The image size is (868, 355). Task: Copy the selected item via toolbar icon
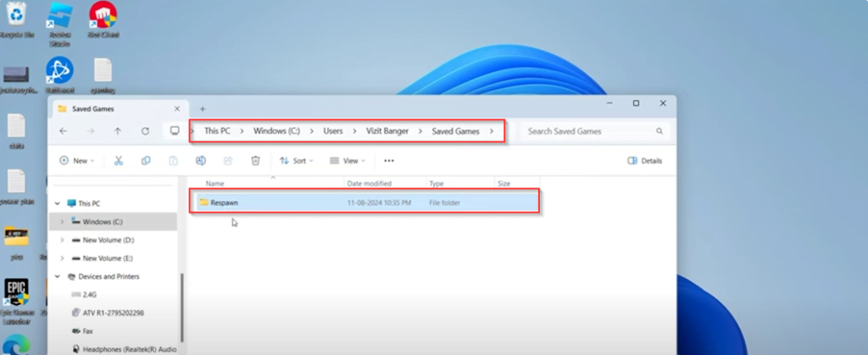tap(146, 160)
